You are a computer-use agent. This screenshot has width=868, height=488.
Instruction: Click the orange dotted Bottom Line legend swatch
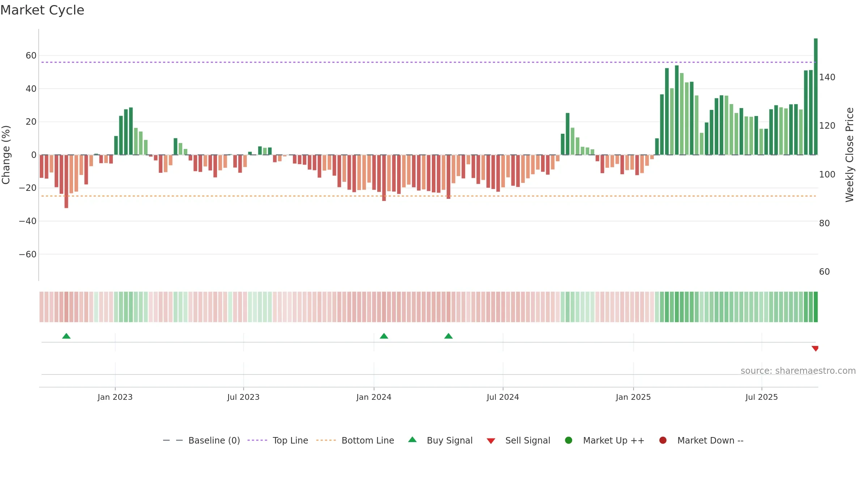326,440
